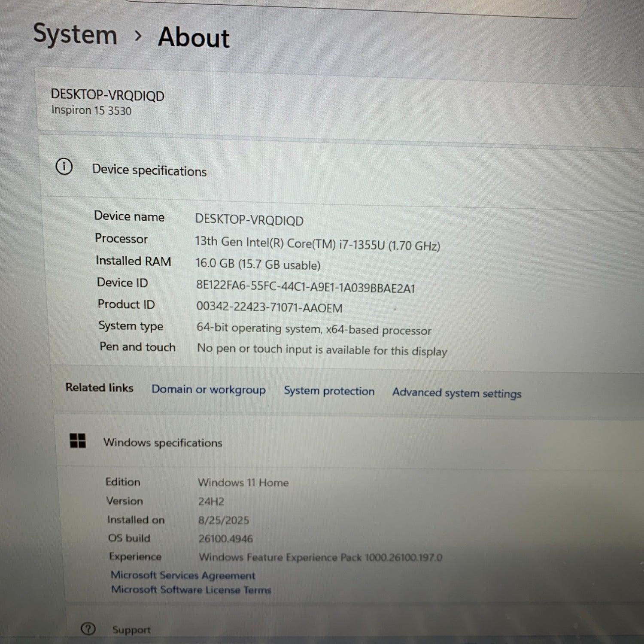Click the breadcrumb chevron separator

tap(138, 36)
